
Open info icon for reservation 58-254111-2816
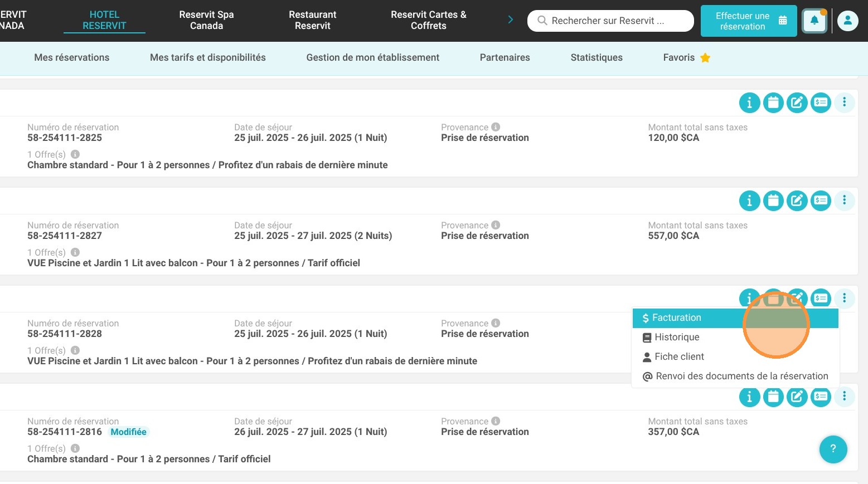(x=749, y=397)
